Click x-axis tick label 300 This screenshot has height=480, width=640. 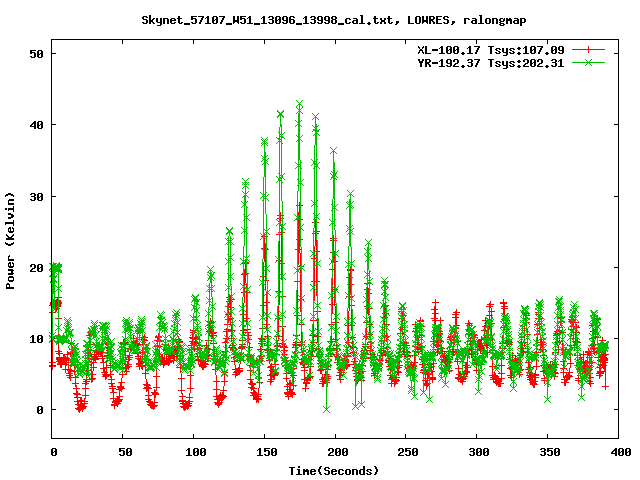[479, 452]
